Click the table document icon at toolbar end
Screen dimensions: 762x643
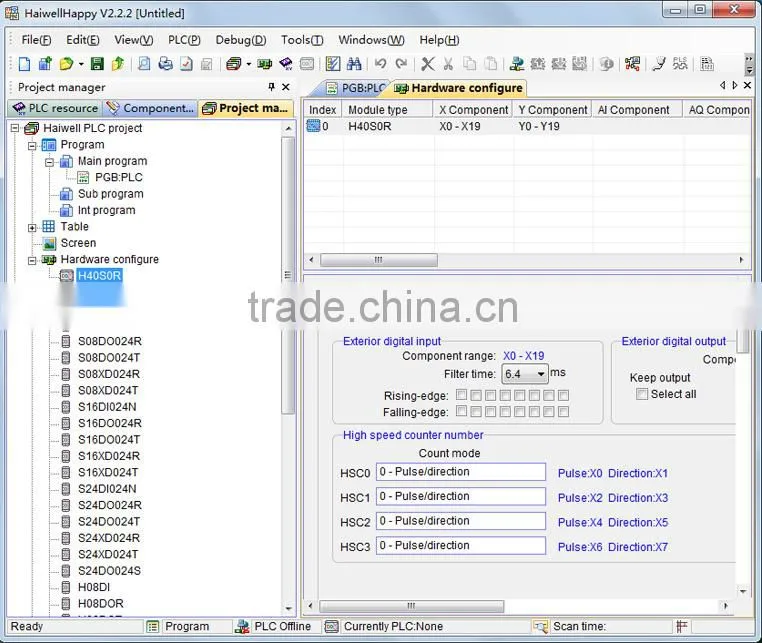[706, 64]
